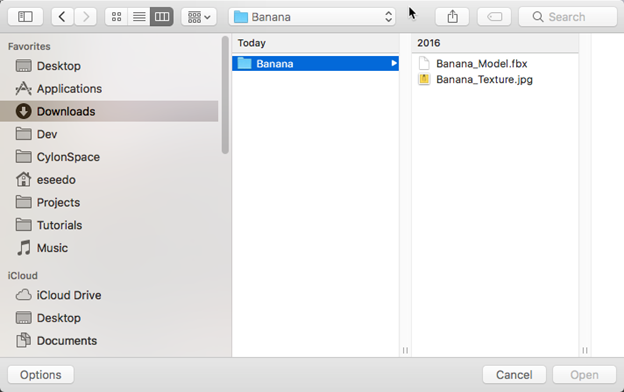The image size is (624, 392).
Task: Click the Dev folder icon
Action: (23, 134)
